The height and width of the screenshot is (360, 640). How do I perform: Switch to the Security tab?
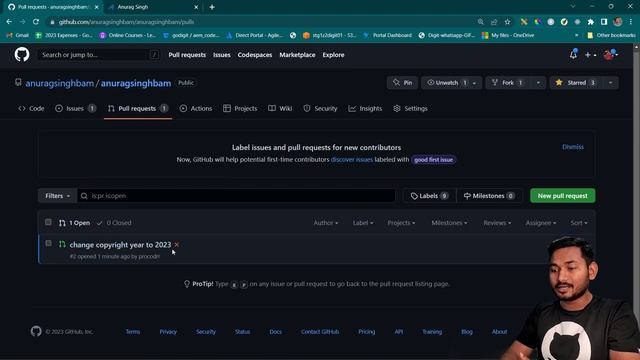320,108
